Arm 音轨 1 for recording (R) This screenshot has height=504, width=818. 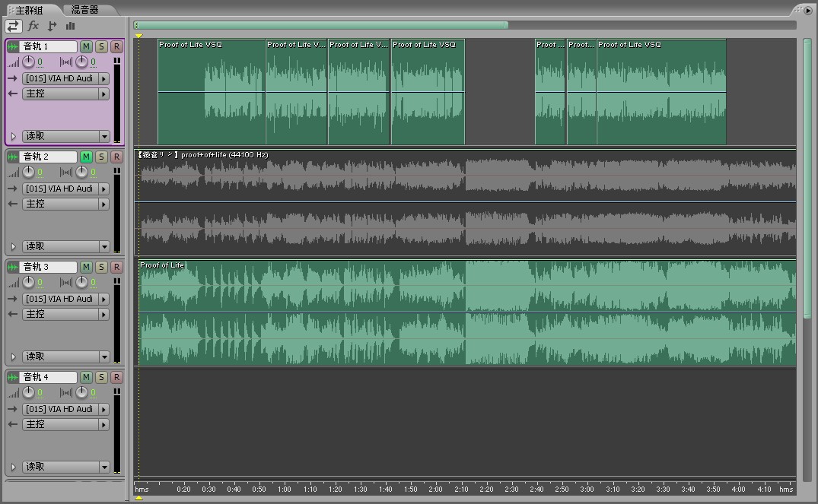116,47
